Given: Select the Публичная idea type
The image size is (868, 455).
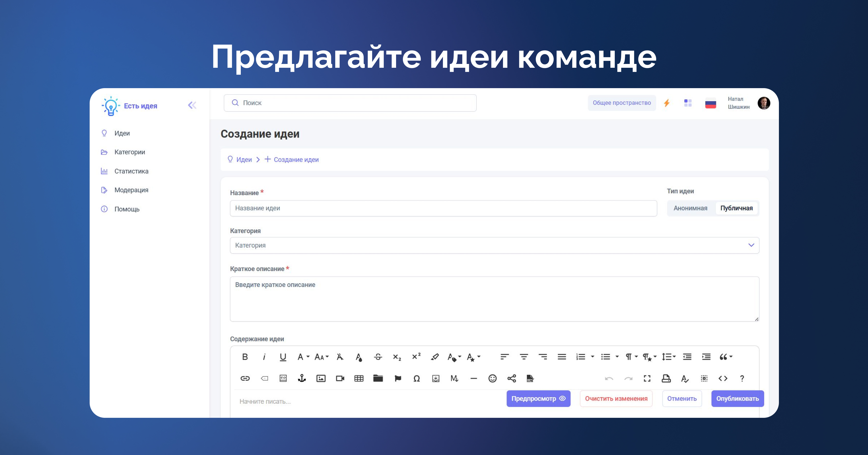Looking at the screenshot, I should (736, 208).
